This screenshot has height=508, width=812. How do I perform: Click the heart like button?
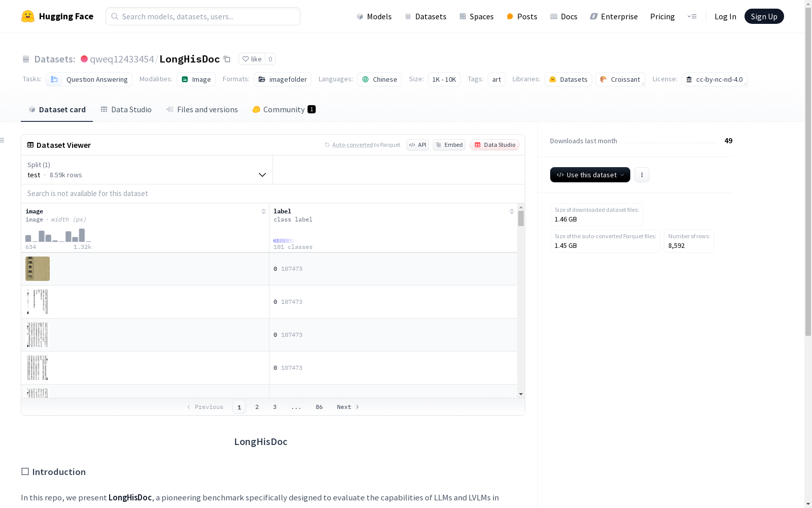pyautogui.click(x=252, y=59)
